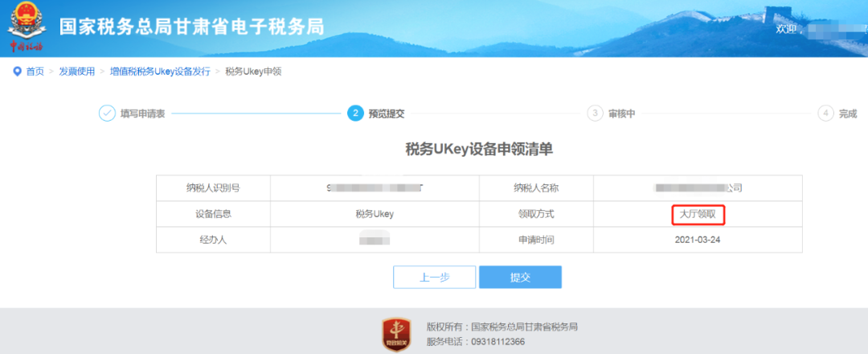Click the 大厅领取 value
The image size is (868, 354).
pos(698,214)
